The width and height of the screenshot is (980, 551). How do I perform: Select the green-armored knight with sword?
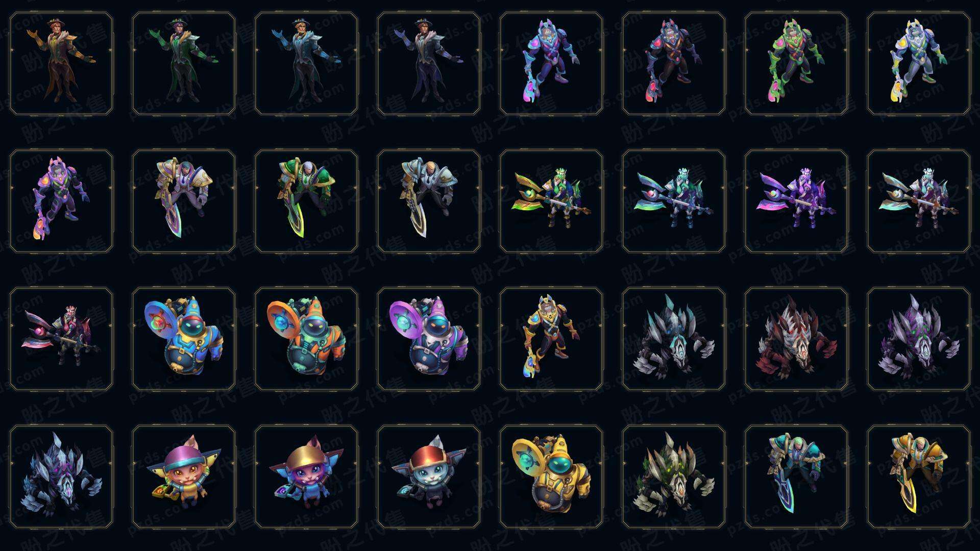[x=306, y=201]
